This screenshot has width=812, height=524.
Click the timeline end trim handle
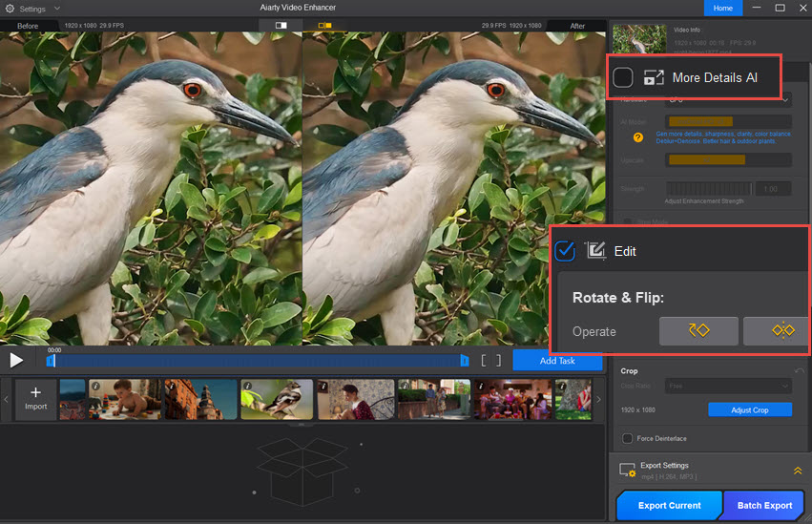[465, 361]
